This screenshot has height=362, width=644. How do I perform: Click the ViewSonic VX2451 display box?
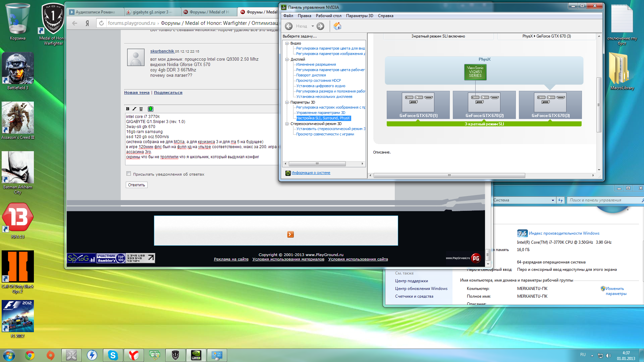point(475,72)
